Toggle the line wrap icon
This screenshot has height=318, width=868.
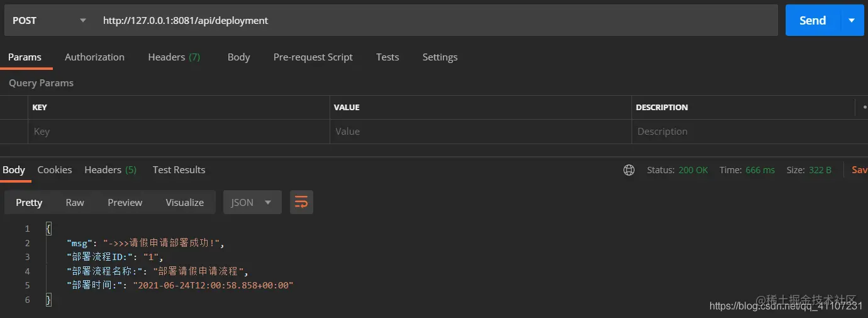[301, 202]
